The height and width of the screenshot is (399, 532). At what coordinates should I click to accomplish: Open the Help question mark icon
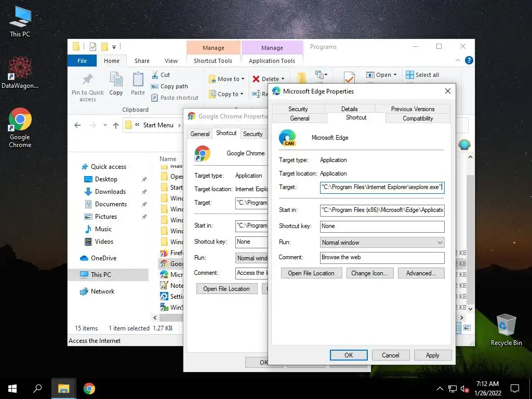pyautogui.click(x=469, y=60)
